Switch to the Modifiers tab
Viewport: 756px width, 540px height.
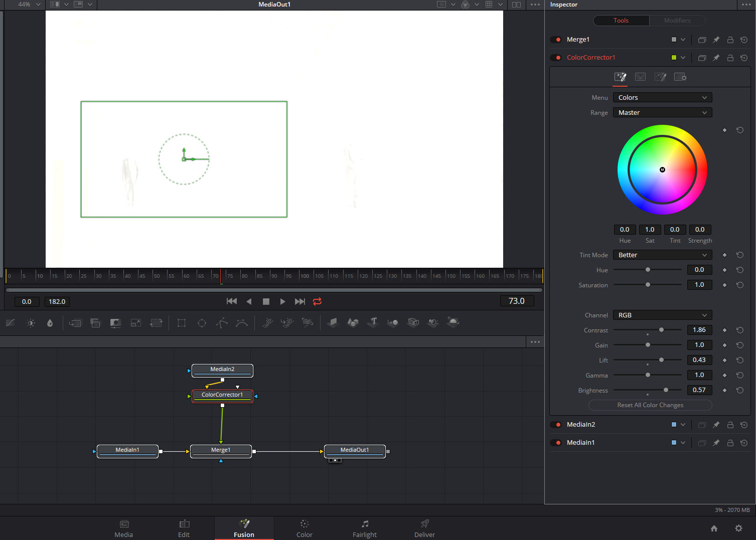click(x=677, y=21)
